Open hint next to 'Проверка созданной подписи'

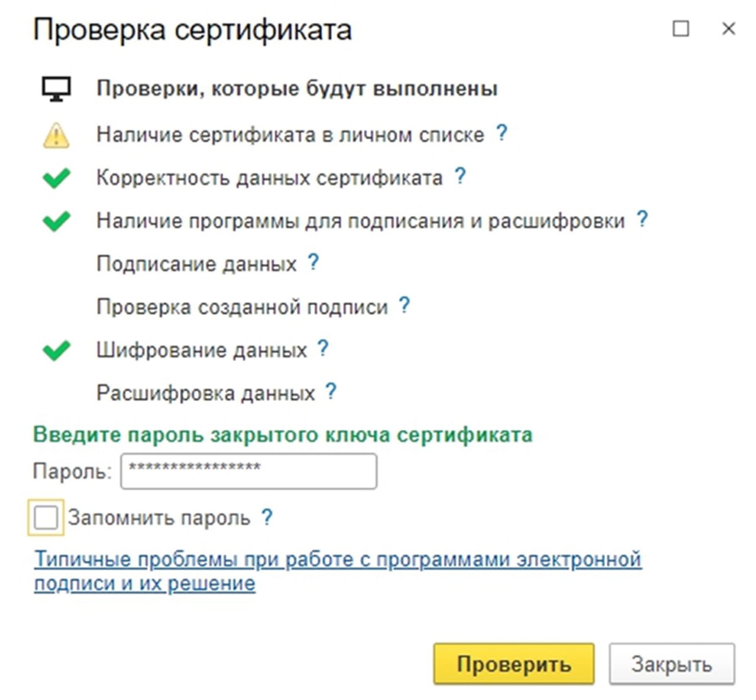point(404,305)
